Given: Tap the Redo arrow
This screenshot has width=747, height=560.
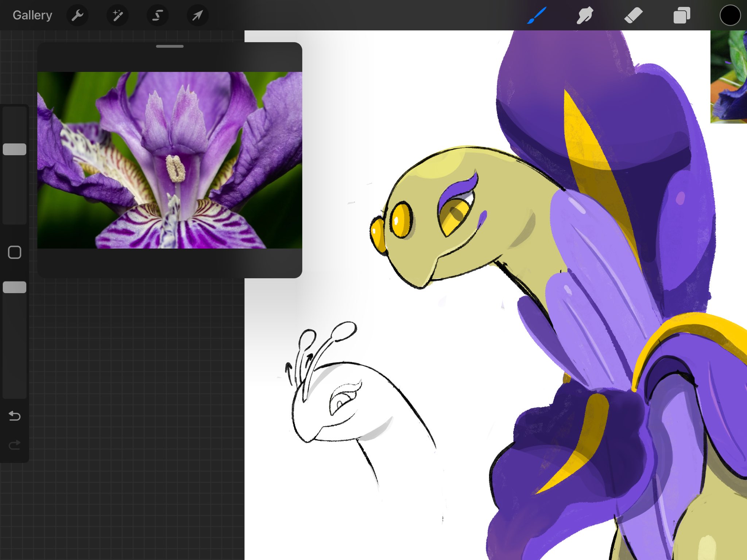Looking at the screenshot, I should pos(15,445).
